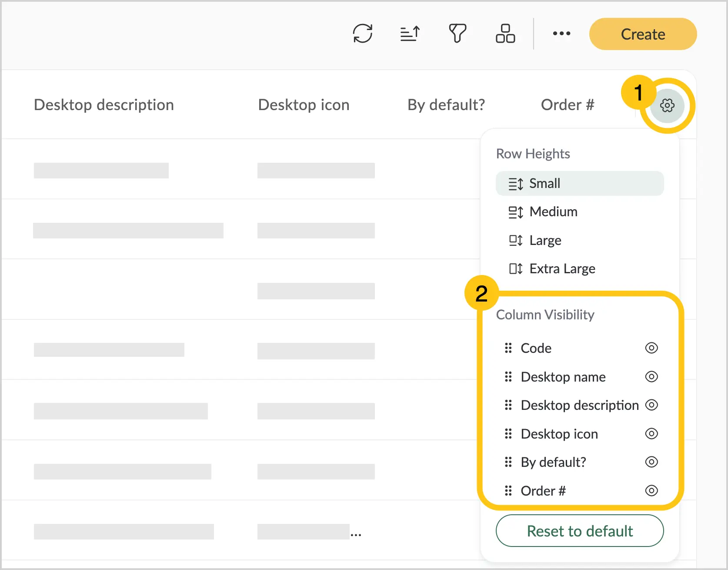Viewport: 728px width, 570px height.
Task: Click the Desktop description column header
Action: click(104, 105)
